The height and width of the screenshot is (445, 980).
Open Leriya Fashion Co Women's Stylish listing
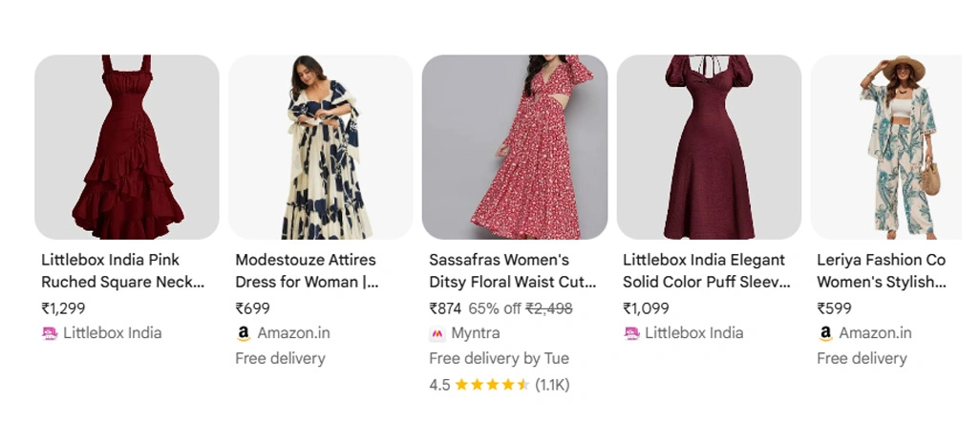(x=881, y=271)
